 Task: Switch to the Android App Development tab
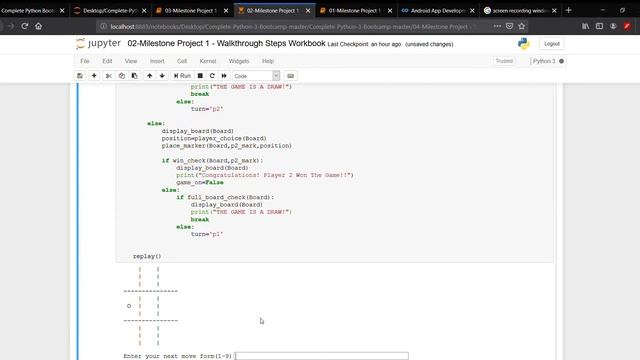click(438, 11)
